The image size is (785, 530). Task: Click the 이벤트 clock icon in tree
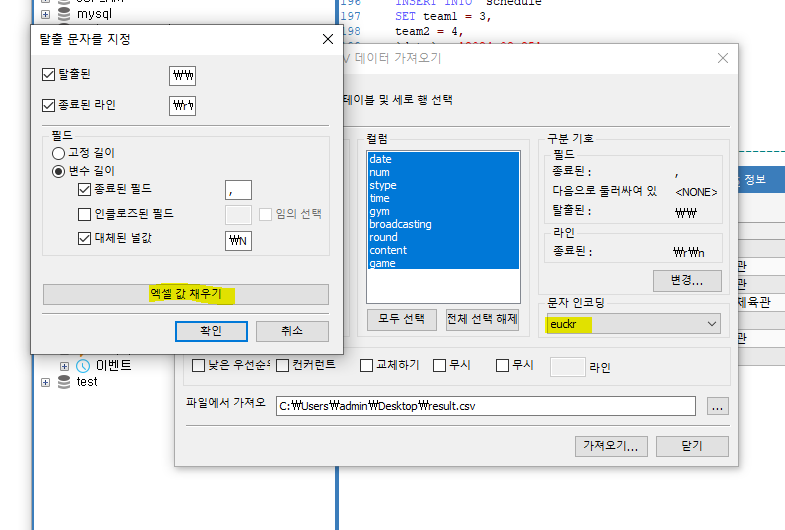(x=83, y=366)
